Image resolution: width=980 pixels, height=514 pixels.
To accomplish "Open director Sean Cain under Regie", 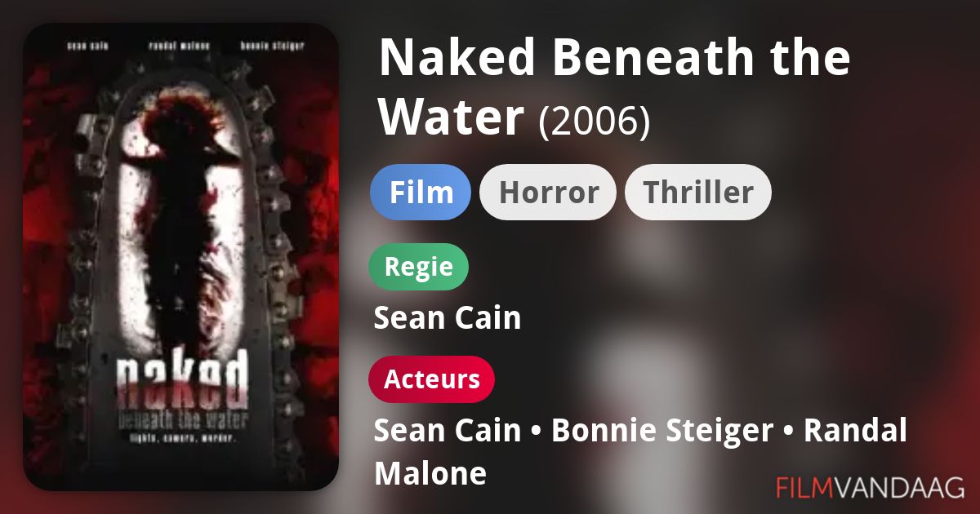I will point(448,318).
